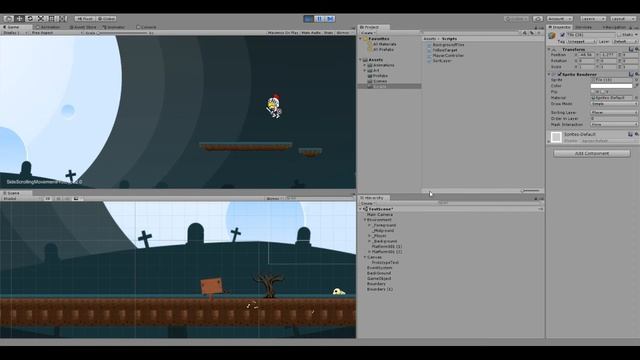Click the Add Component button
The image size is (640, 360).
pyautogui.click(x=591, y=153)
